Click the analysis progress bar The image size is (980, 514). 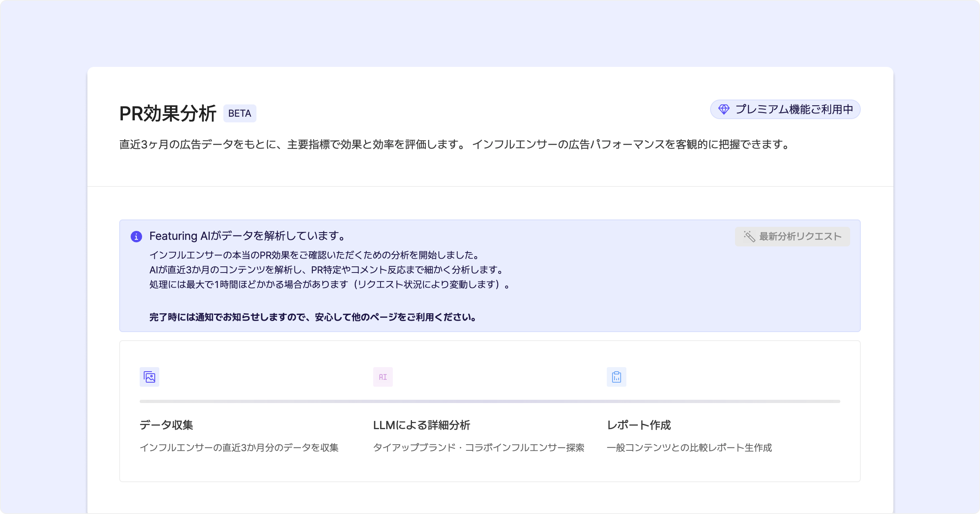[x=490, y=401]
